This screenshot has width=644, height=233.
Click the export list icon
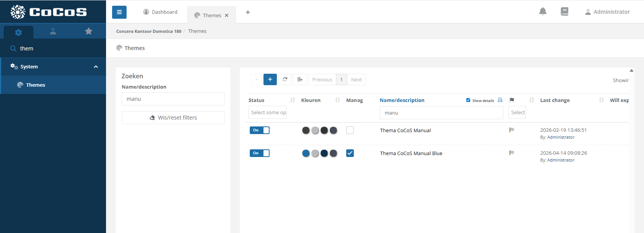tap(300, 79)
